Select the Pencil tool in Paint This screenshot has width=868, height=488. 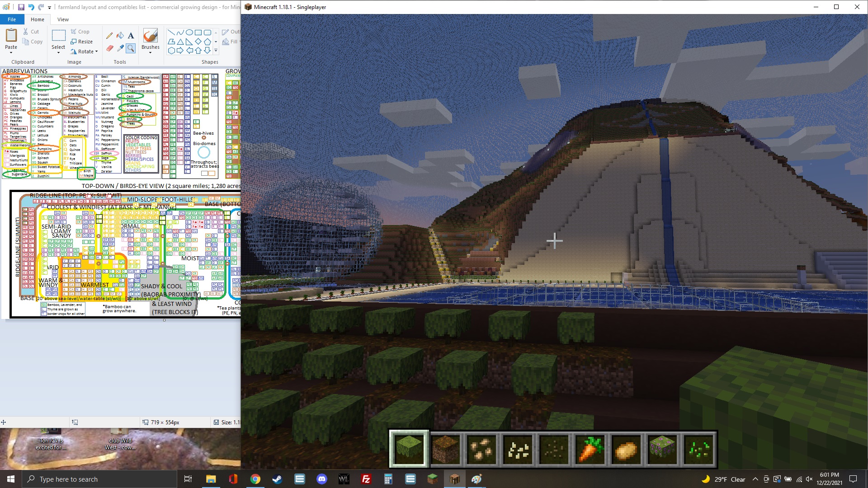109,36
